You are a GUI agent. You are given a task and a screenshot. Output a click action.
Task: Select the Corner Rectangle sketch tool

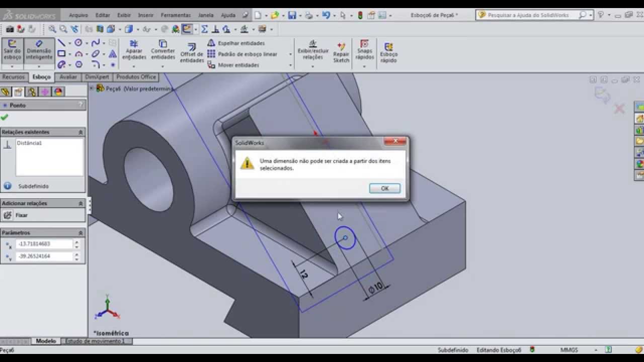pos(61,54)
